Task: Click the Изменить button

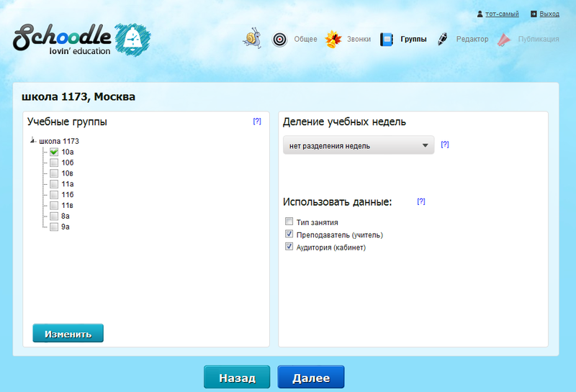Action: click(x=68, y=333)
